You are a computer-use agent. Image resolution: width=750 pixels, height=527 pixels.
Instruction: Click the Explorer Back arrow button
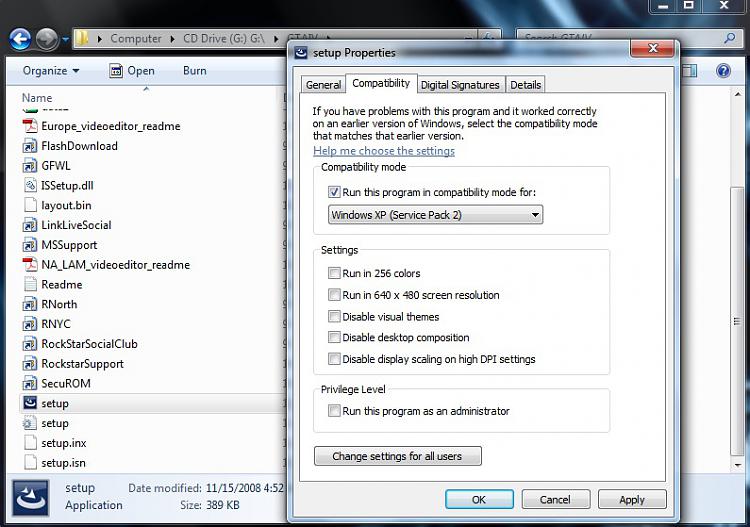[x=20, y=39]
